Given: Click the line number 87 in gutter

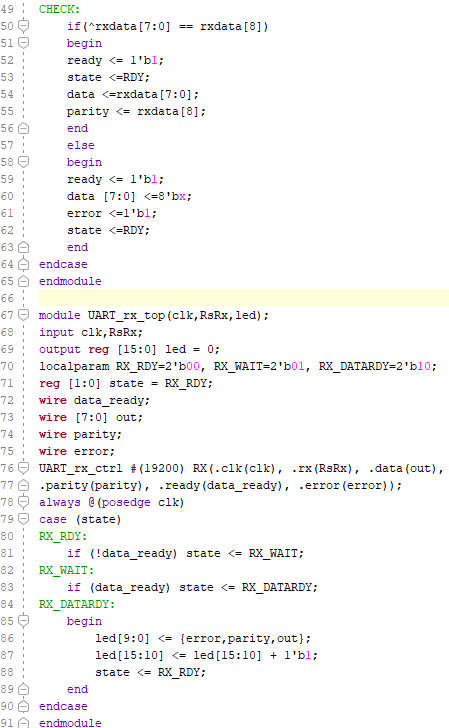Looking at the screenshot, I should [7, 655].
